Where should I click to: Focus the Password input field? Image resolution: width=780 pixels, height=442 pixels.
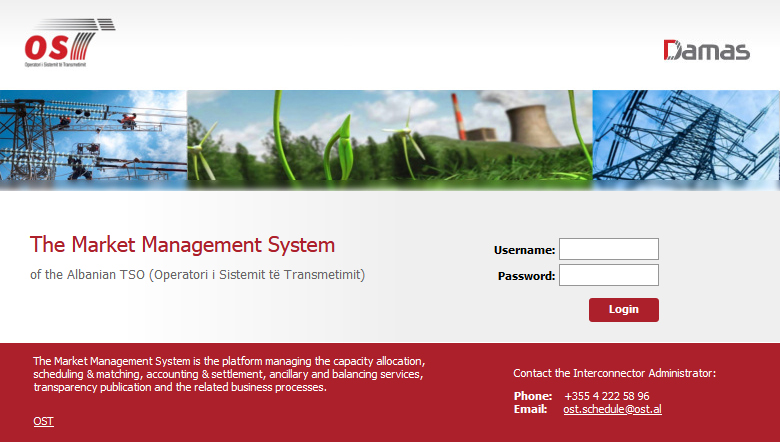pyautogui.click(x=608, y=275)
